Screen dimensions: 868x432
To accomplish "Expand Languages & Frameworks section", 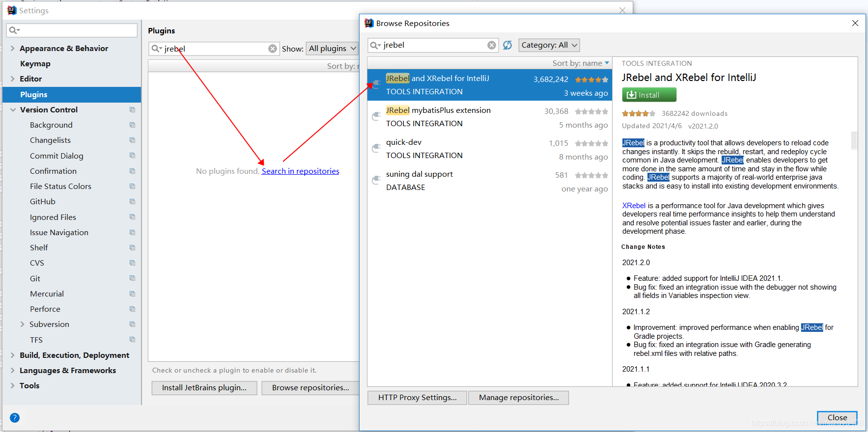I will click(13, 370).
